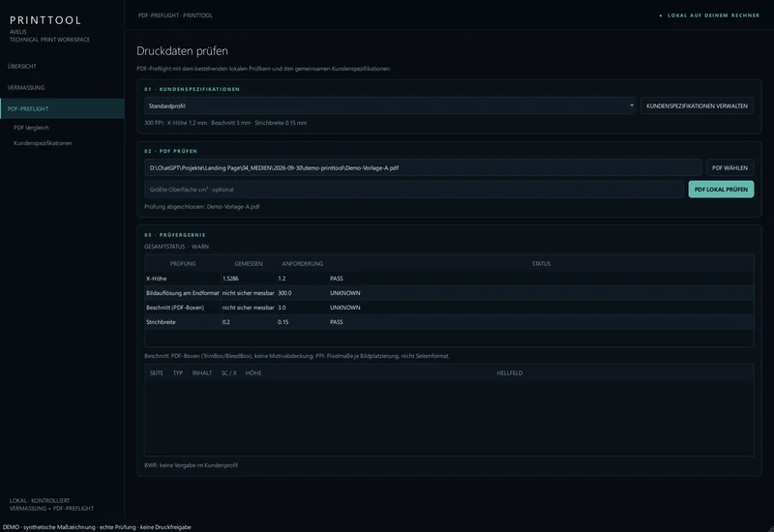
Task: Click the KUNDENSPEZIFIKATIONEN VERWALTEN button
Action: 697,105
